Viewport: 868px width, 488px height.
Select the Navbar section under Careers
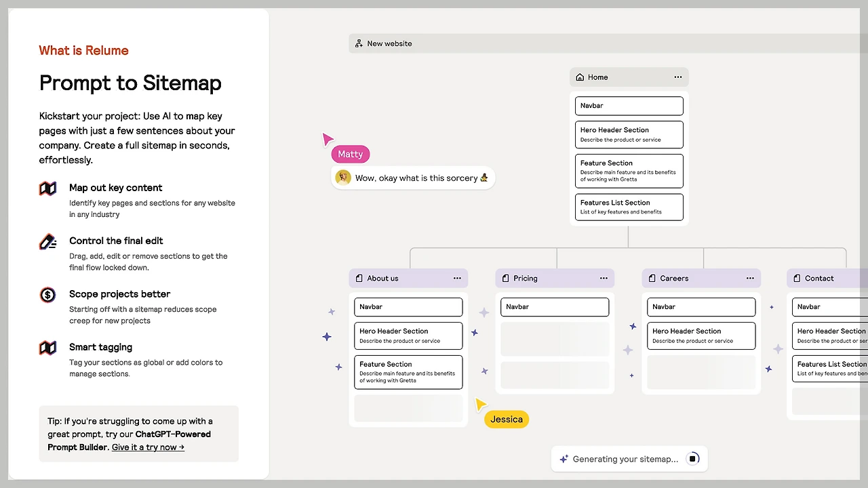click(x=701, y=307)
